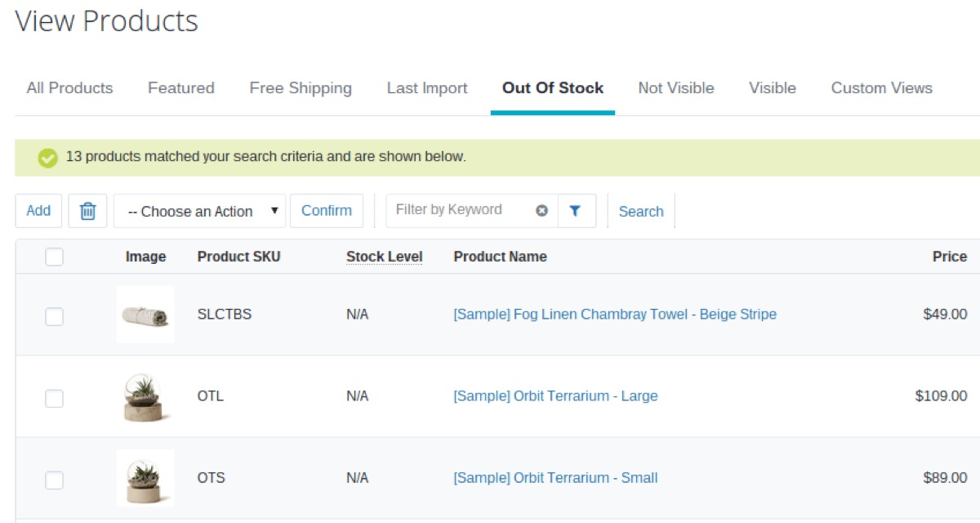Click the Confirm button
This screenshot has height=523, width=980.
(327, 211)
